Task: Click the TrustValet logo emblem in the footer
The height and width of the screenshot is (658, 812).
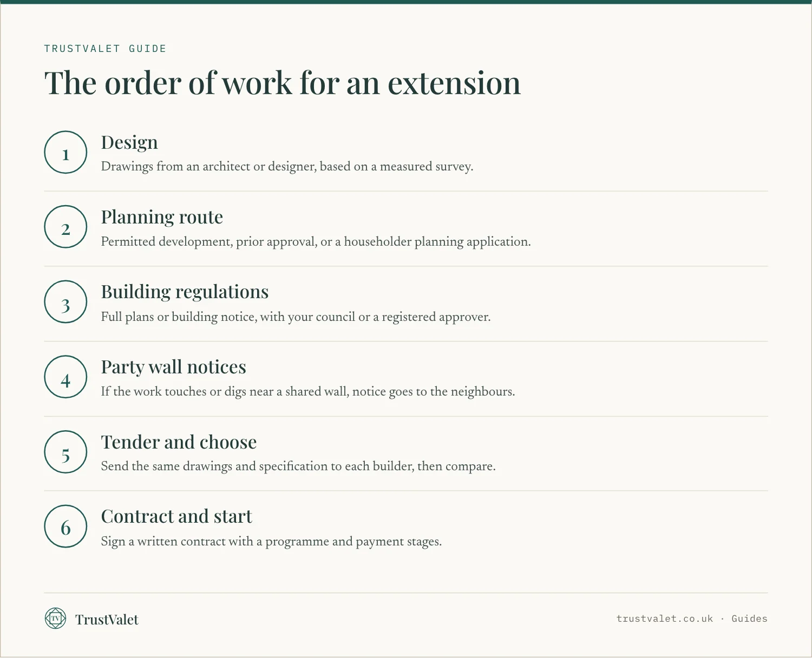Action: click(x=55, y=618)
